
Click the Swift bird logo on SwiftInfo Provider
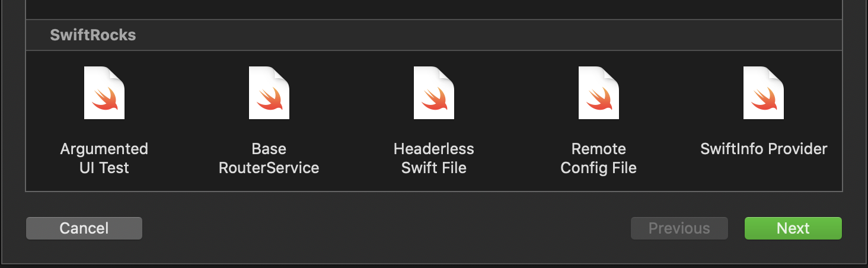click(x=764, y=99)
